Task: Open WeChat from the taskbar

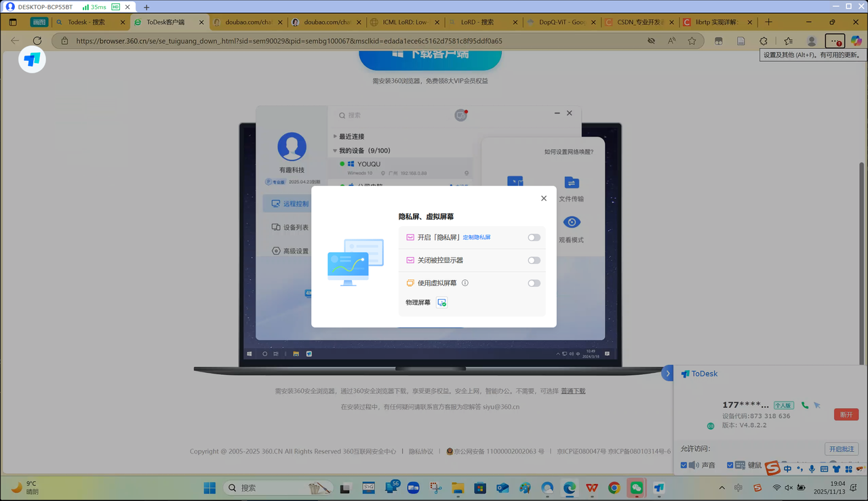Action: [x=637, y=487]
